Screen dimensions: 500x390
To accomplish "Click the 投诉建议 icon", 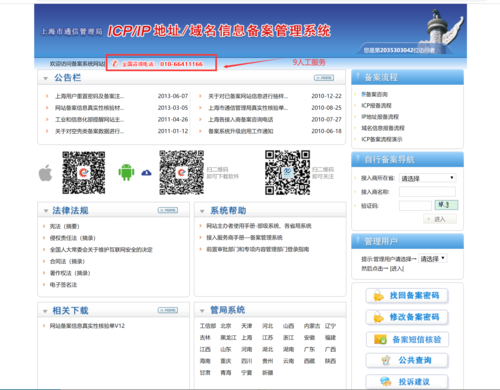I will tap(386, 381).
